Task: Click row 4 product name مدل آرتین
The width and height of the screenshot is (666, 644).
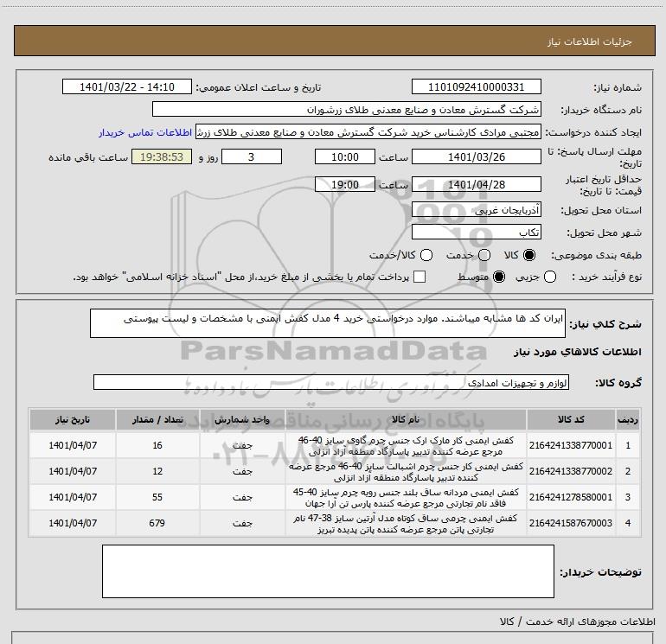Action: tap(406, 524)
